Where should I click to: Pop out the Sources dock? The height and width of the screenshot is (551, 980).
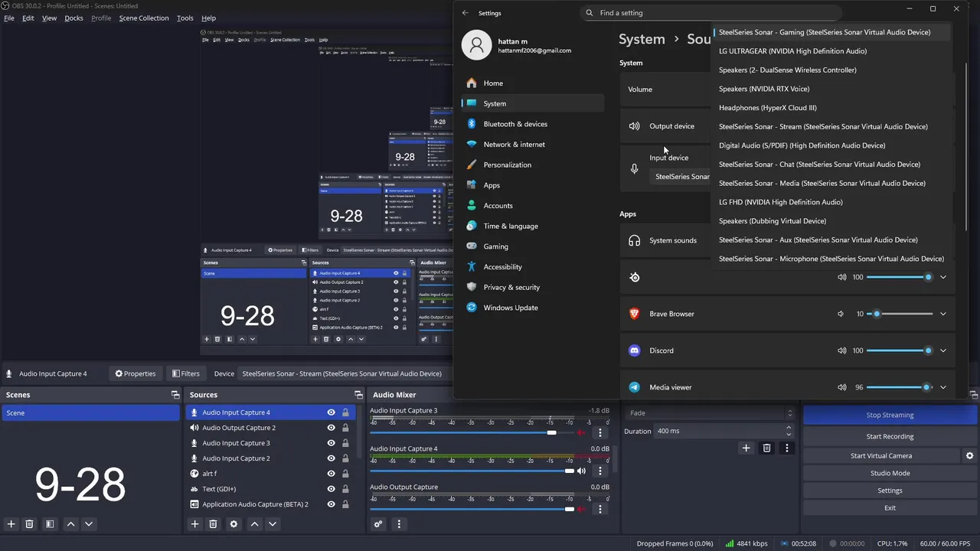click(x=358, y=395)
